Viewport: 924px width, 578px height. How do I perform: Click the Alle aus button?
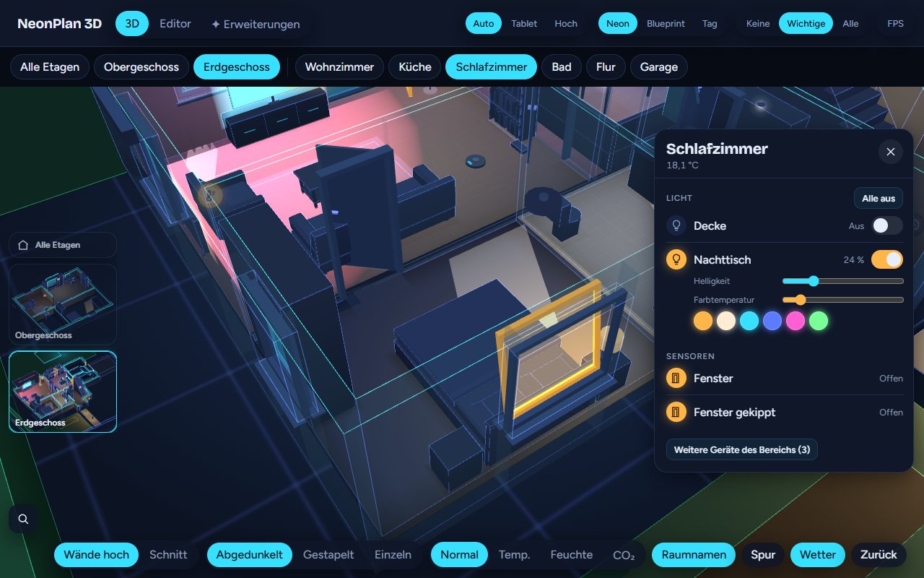pyautogui.click(x=879, y=198)
